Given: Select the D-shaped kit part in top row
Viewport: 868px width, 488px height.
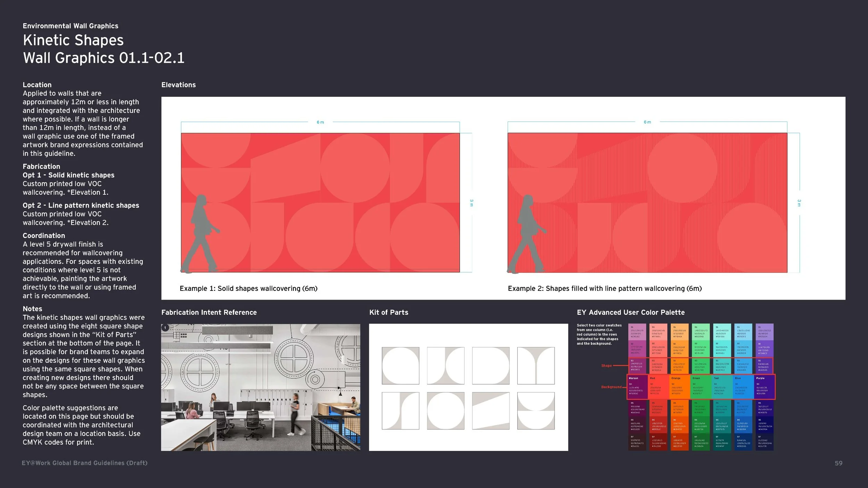Looking at the screenshot, I should click(x=491, y=365).
